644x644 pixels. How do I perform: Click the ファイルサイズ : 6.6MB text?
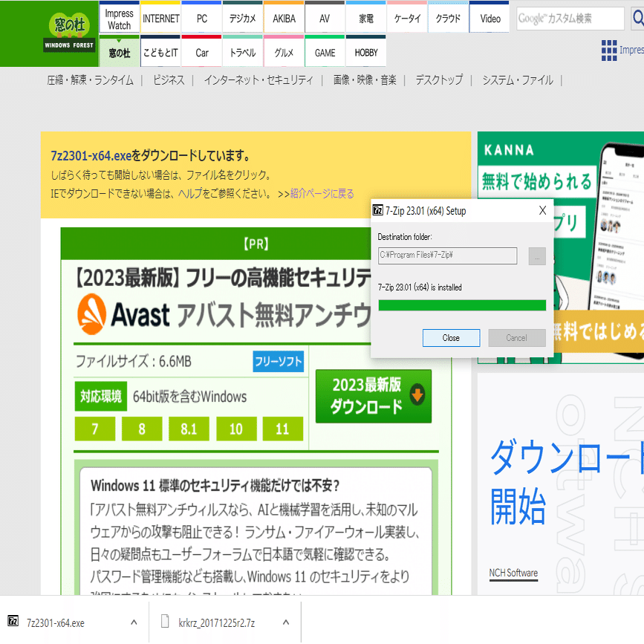pos(133,362)
